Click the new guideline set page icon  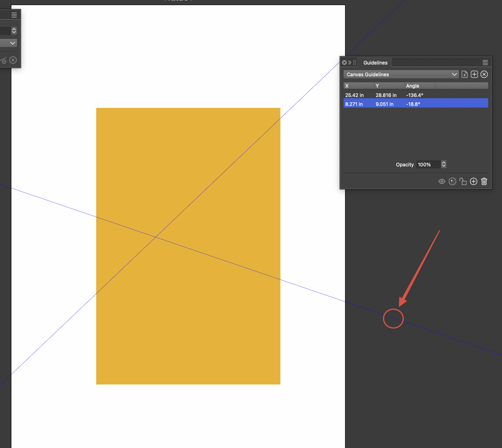tap(465, 74)
